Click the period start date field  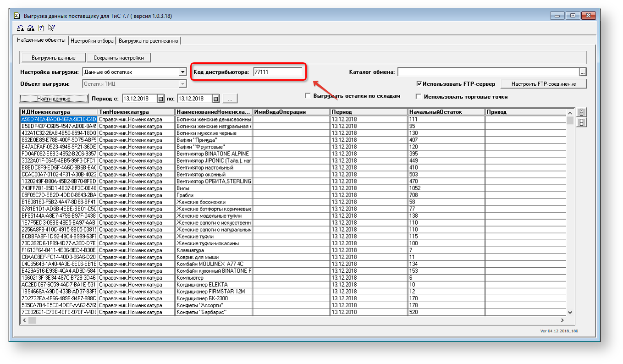pyautogui.click(x=139, y=99)
